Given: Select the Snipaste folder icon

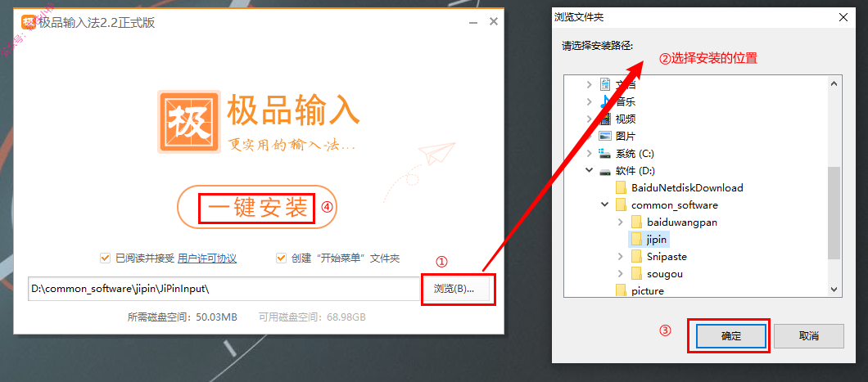Looking at the screenshot, I should 636,257.
